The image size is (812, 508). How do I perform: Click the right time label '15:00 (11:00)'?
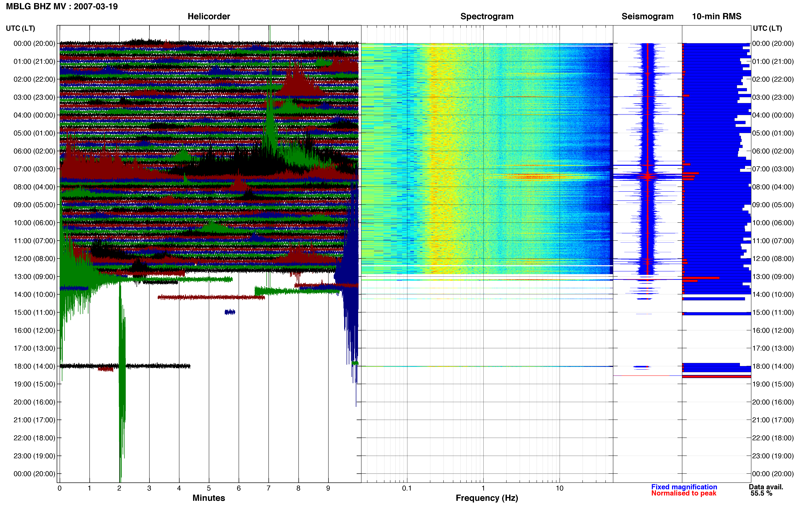(x=773, y=312)
